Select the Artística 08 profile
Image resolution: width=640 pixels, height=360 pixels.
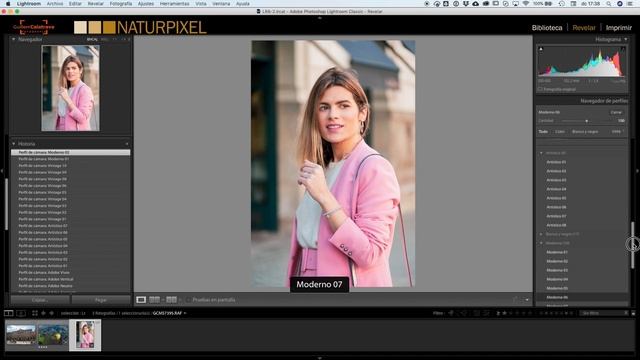coord(556,225)
